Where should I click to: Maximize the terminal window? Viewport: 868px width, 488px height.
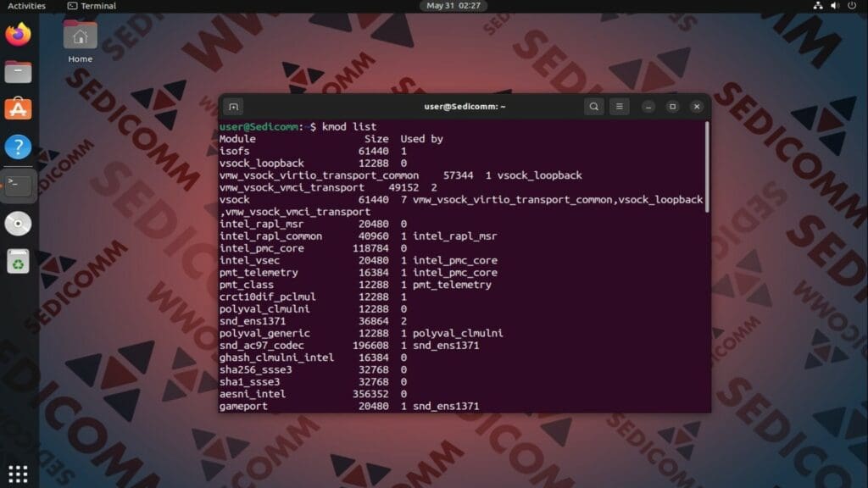point(672,107)
